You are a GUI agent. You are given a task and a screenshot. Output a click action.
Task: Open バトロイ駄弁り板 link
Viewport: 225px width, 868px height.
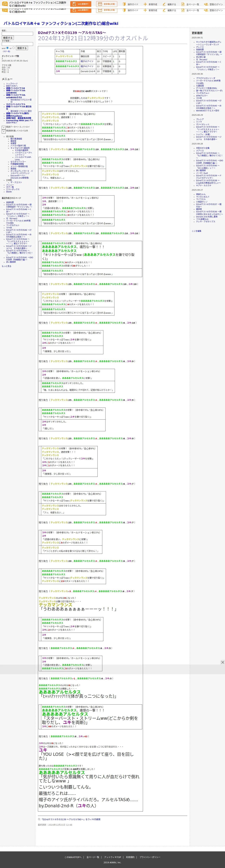[18, 146]
